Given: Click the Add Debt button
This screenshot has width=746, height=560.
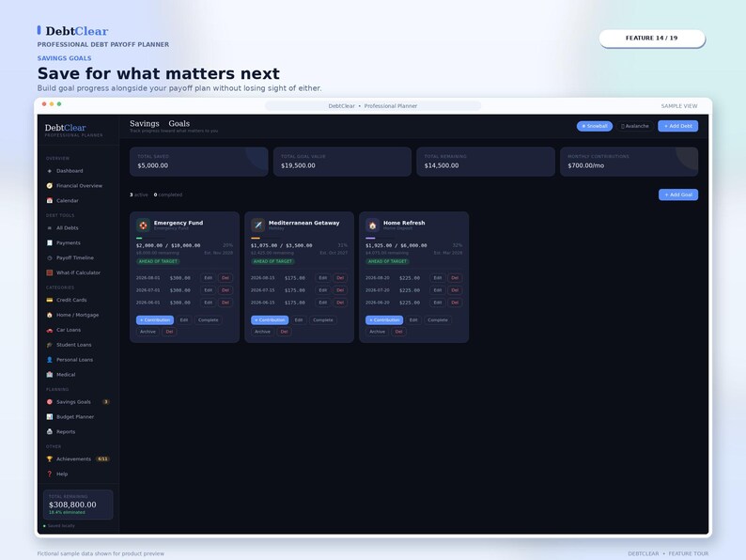Looking at the screenshot, I should [x=678, y=126].
